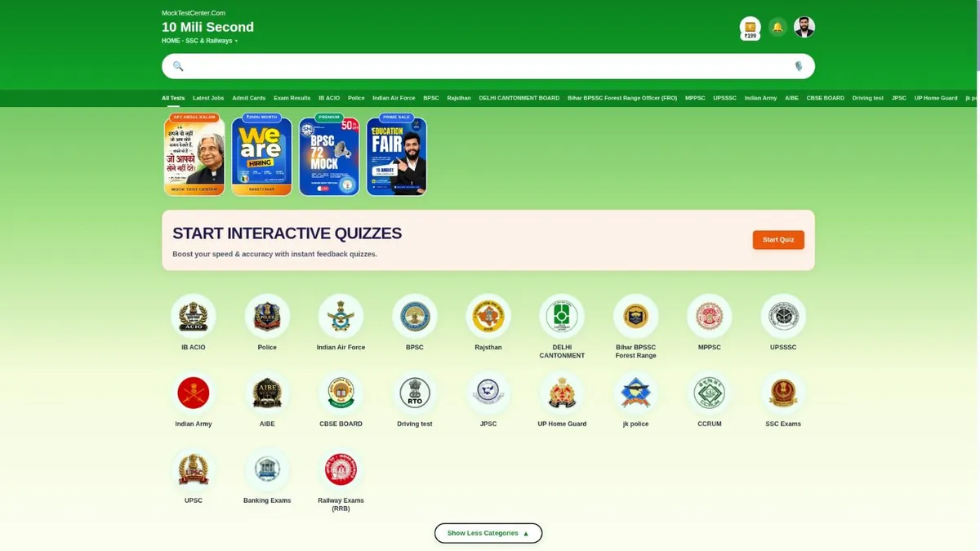Open the BPSC category icon in grid

point(415,317)
